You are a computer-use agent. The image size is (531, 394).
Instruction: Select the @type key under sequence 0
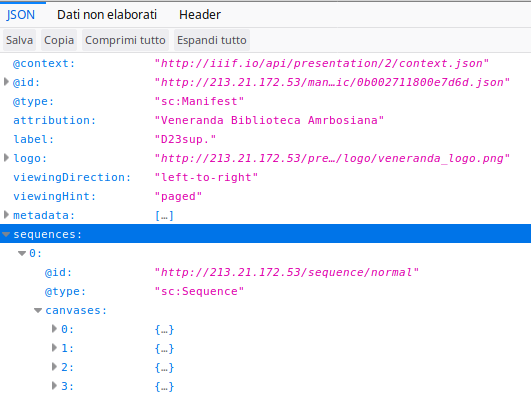(65, 291)
